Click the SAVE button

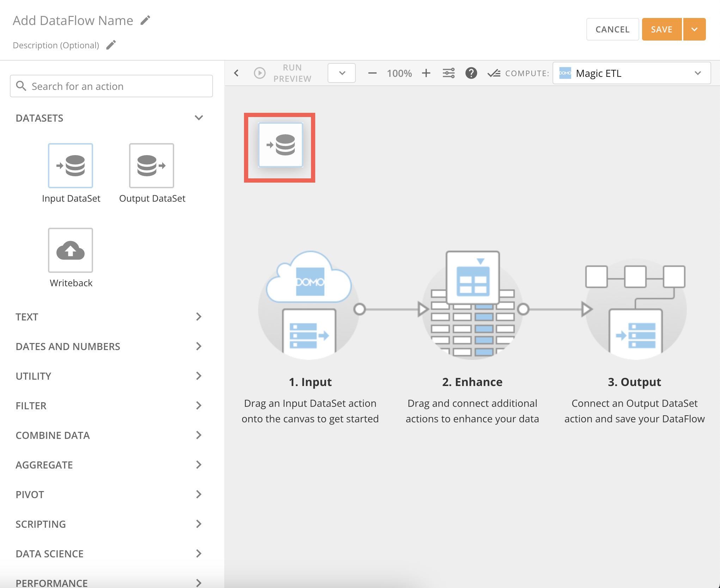coord(661,29)
